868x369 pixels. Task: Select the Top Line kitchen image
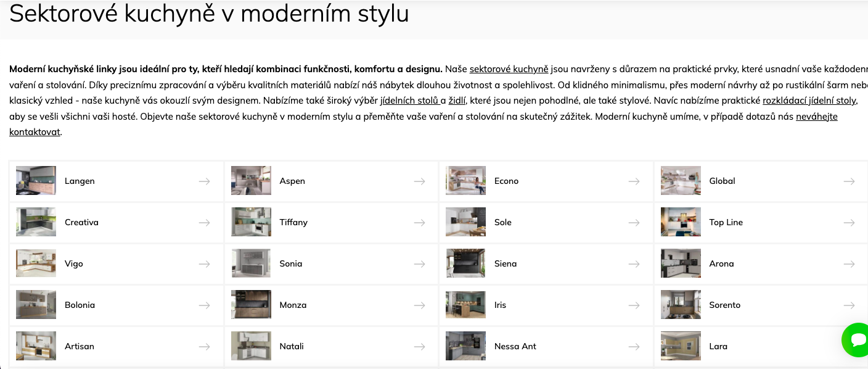click(681, 222)
